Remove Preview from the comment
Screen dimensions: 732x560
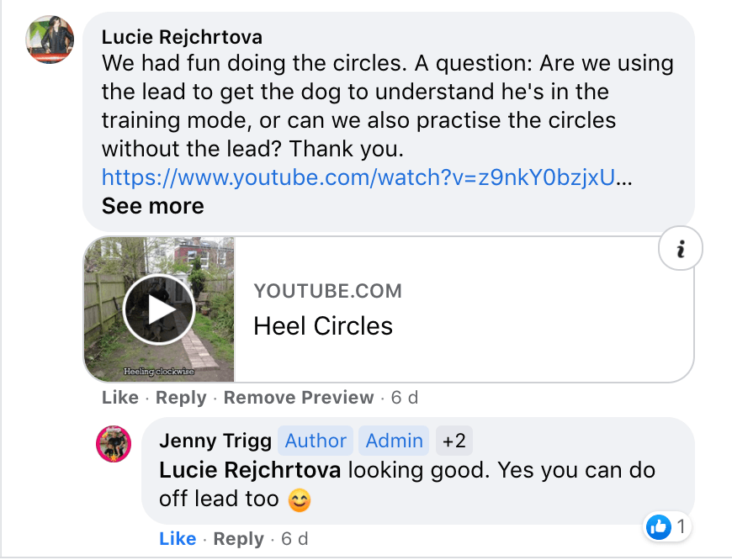coord(299,398)
